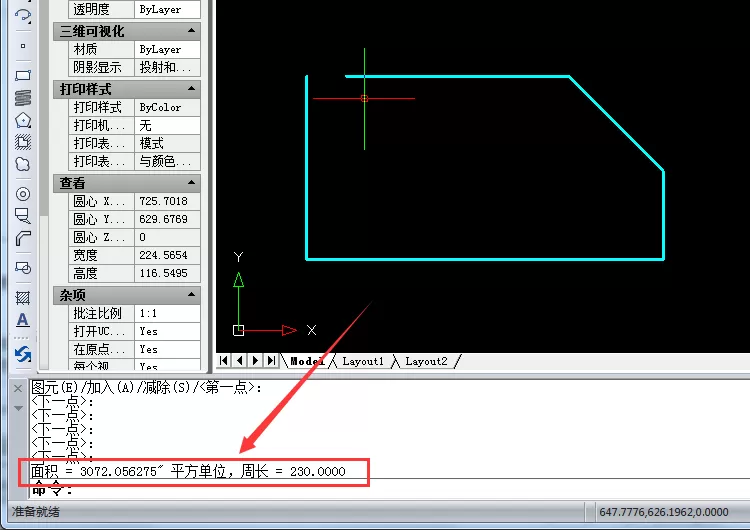
Task: Select the Wipeout tool
Action: [x=22, y=216]
